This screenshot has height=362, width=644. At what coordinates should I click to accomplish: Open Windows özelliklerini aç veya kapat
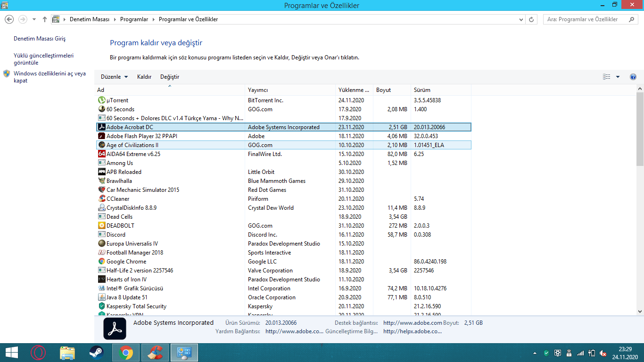50,77
